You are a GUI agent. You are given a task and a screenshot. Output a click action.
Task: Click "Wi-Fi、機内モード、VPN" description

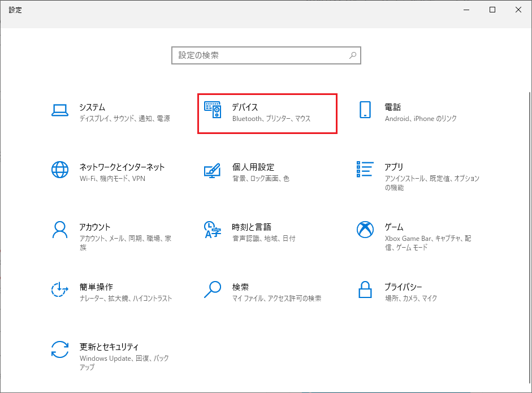[x=113, y=179]
